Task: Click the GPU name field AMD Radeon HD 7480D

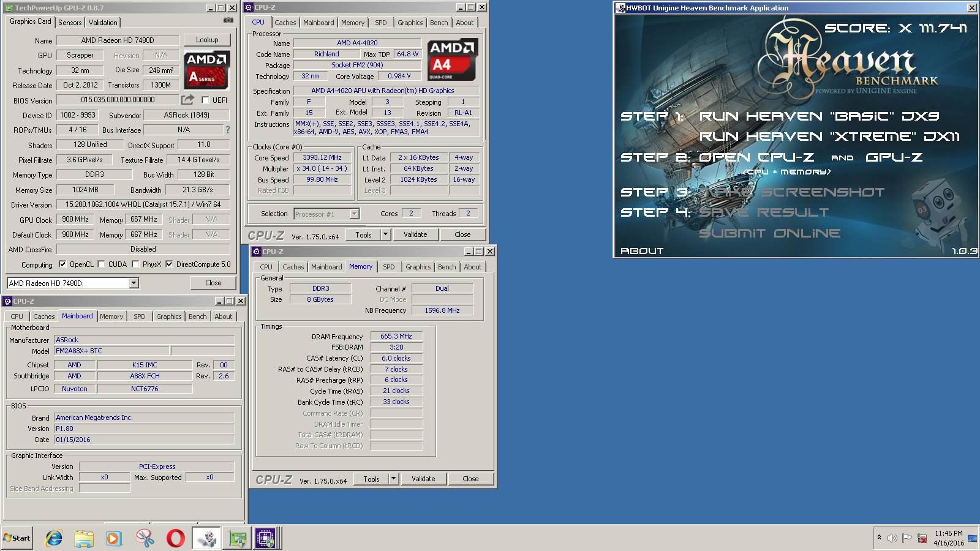Action: pos(118,40)
